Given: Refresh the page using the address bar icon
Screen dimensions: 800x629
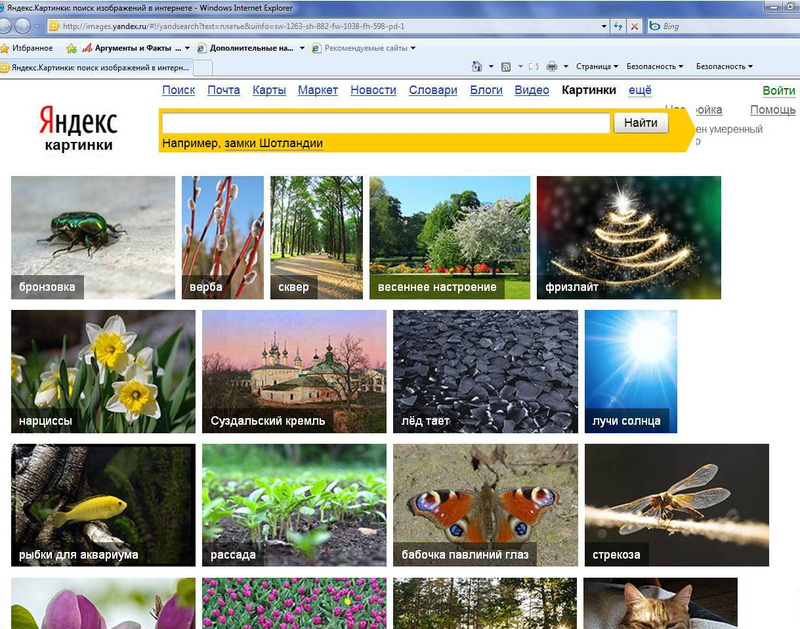Looking at the screenshot, I should pyautogui.click(x=618, y=26).
